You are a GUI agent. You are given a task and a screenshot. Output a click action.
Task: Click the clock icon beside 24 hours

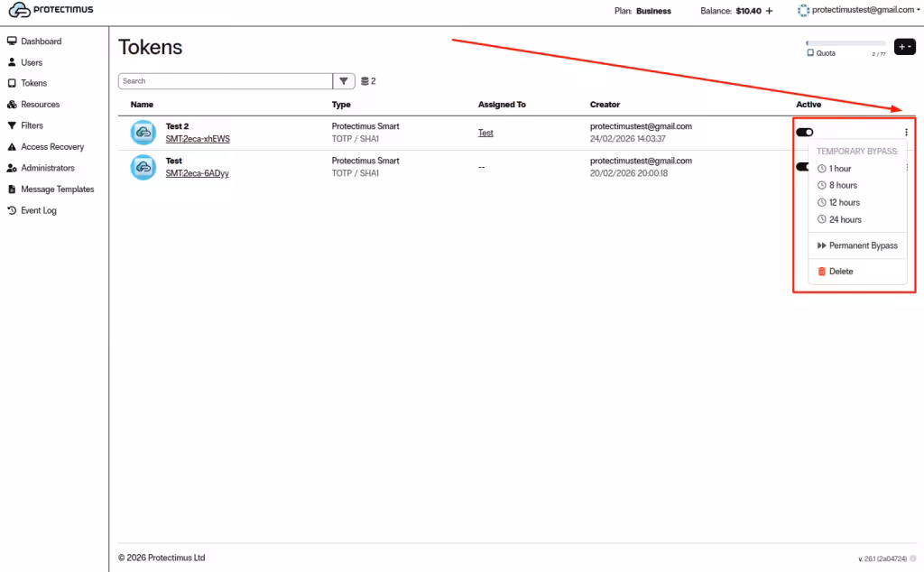tap(821, 219)
